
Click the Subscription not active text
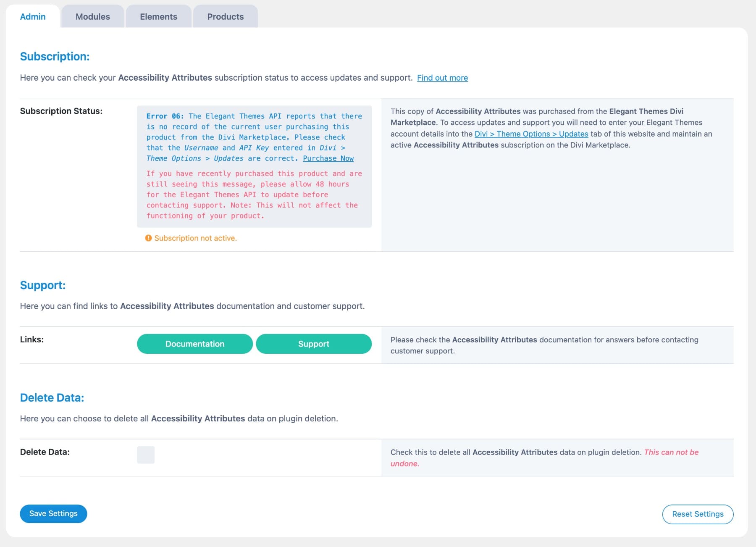[195, 238]
